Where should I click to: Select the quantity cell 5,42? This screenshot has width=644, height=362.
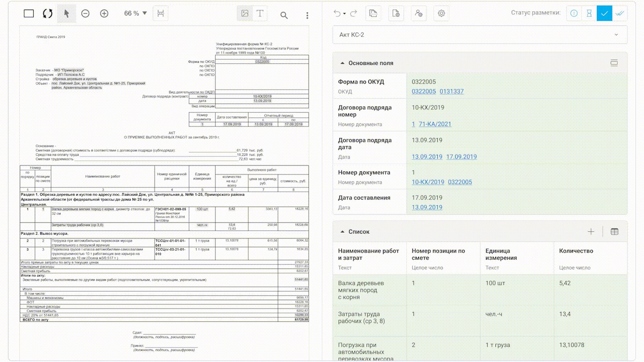point(590,290)
